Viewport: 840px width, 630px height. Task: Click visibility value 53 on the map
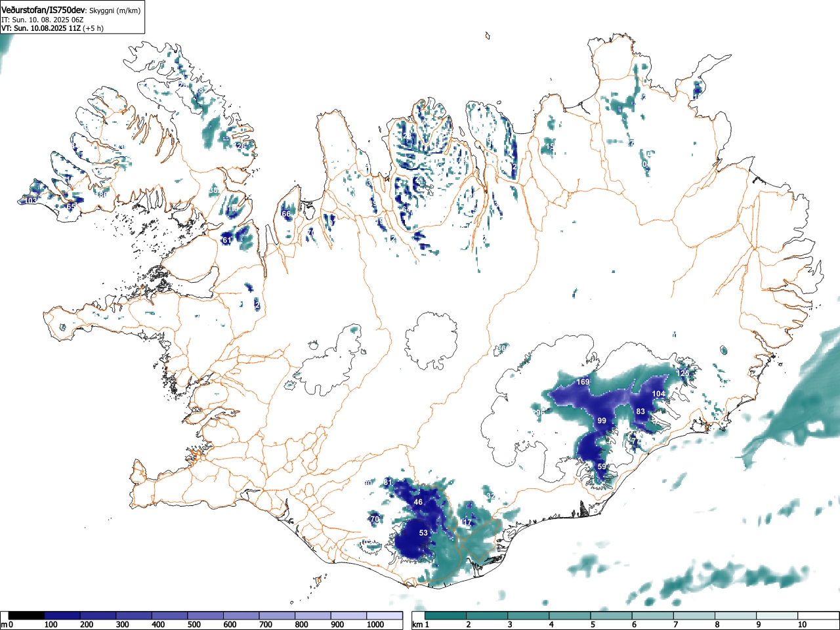point(423,533)
